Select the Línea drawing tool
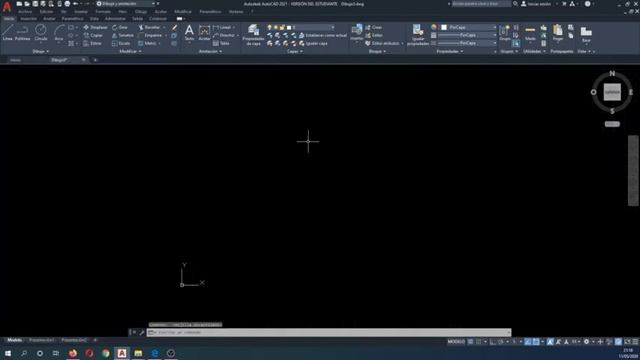The height and width of the screenshot is (360, 640). 7,33
